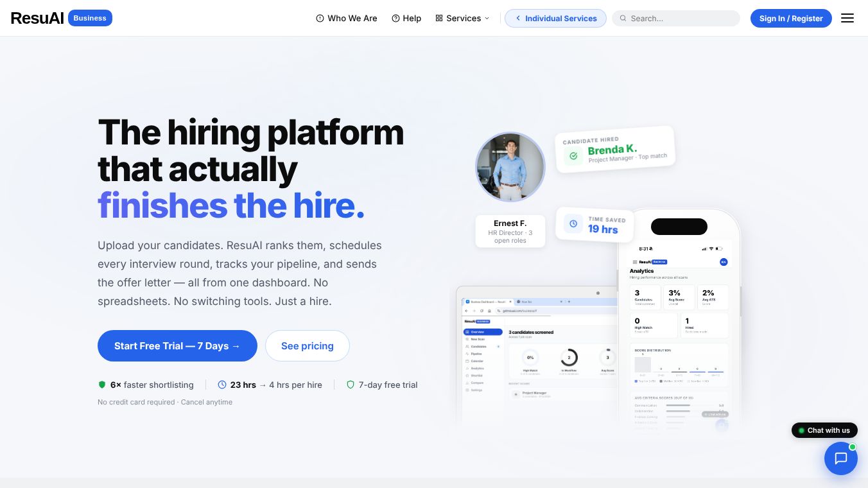Click the Start Free Trial — 7 Days button
868x488 pixels.
177,346
